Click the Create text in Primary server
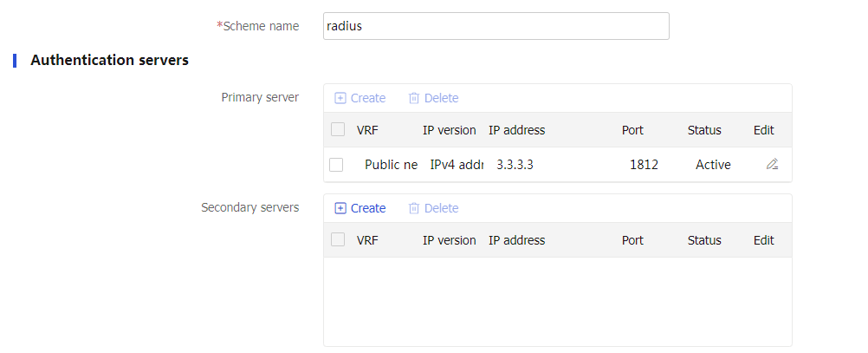The height and width of the screenshot is (353, 868). point(368,98)
